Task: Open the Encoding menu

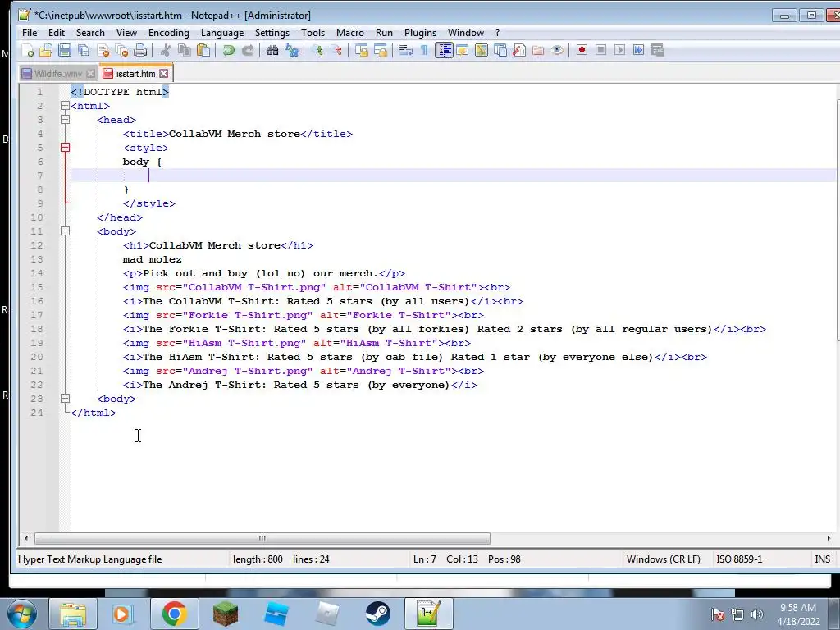Action: coord(169,33)
